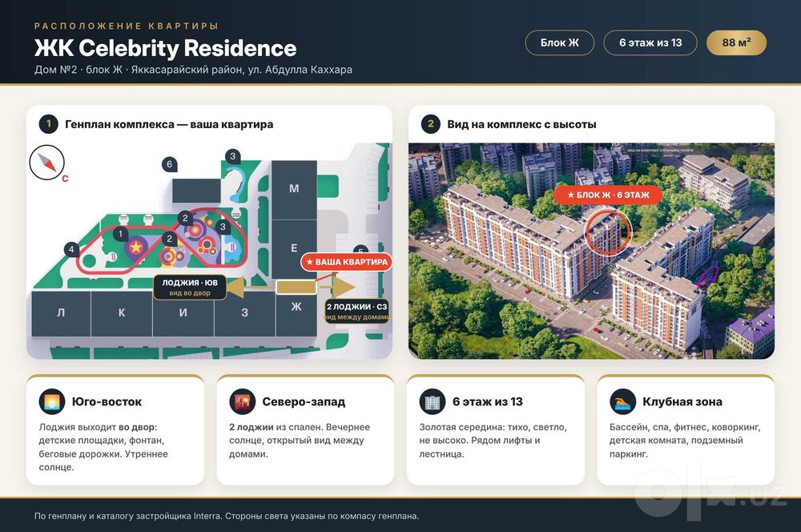The width and height of the screenshot is (801, 532).
Task: Click the ЛОДЖИЯ · ЮВ callout
Action: (190, 287)
